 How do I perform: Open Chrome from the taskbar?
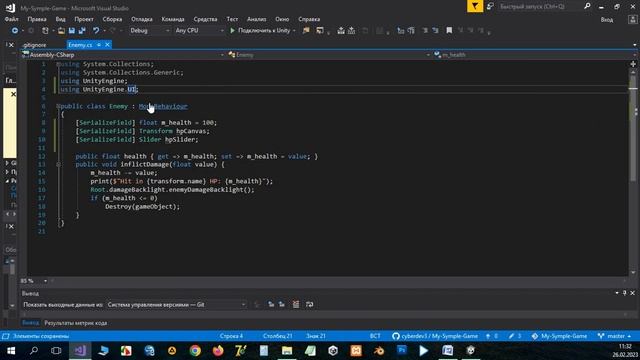(195, 351)
